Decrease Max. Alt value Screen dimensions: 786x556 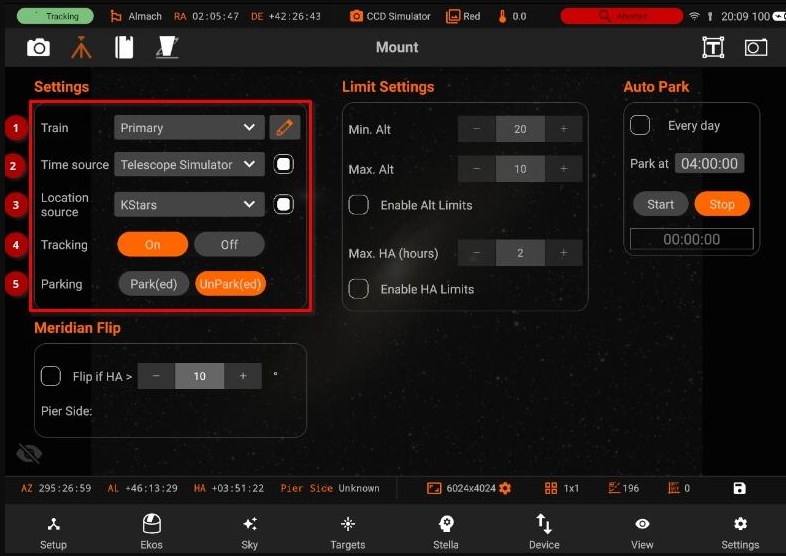click(x=476, y=169)
